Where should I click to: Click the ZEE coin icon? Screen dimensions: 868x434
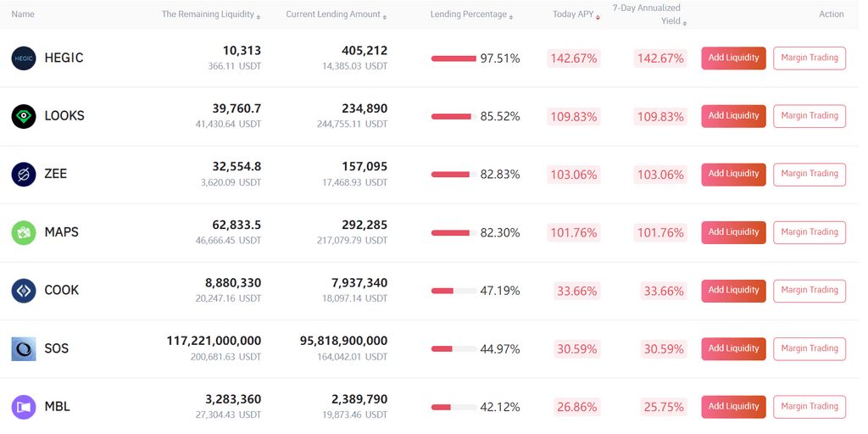[24, 175]
